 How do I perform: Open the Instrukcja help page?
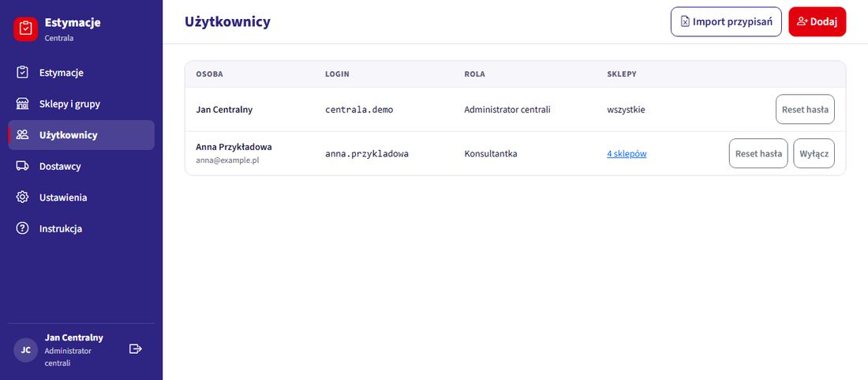81,228
